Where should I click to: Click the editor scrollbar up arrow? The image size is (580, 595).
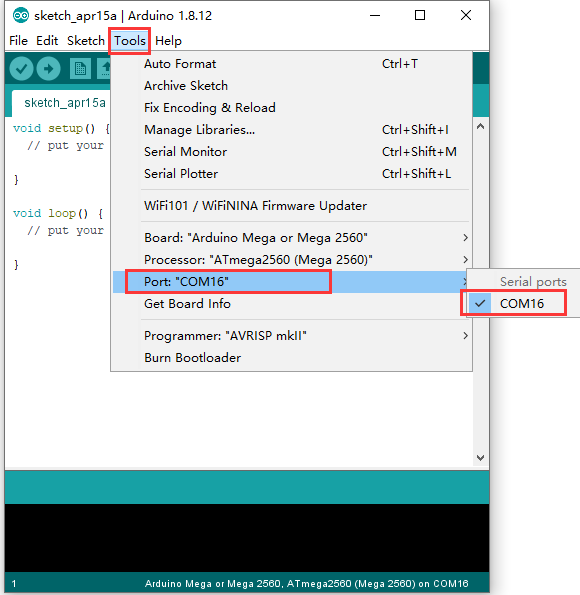pyautogui.click(x=481, y=126)
